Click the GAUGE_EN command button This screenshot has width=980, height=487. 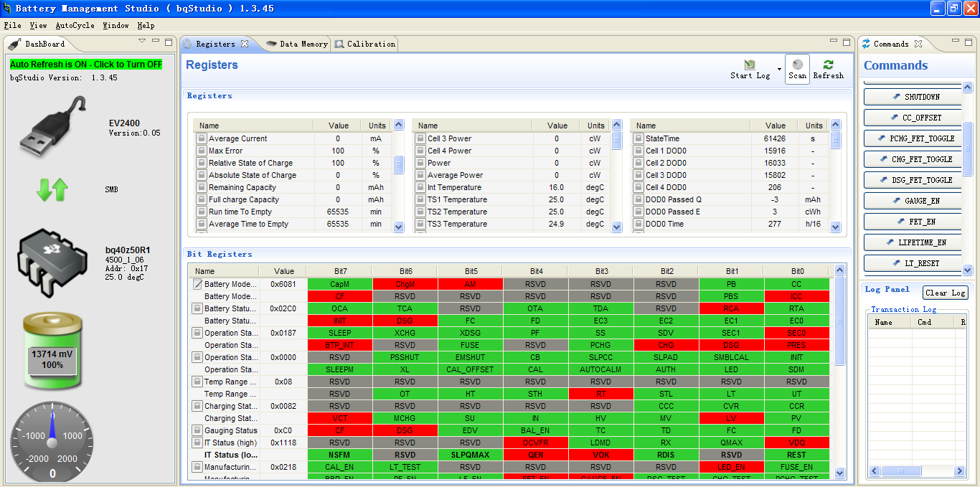pyautogui.click(x=913, y=201)
